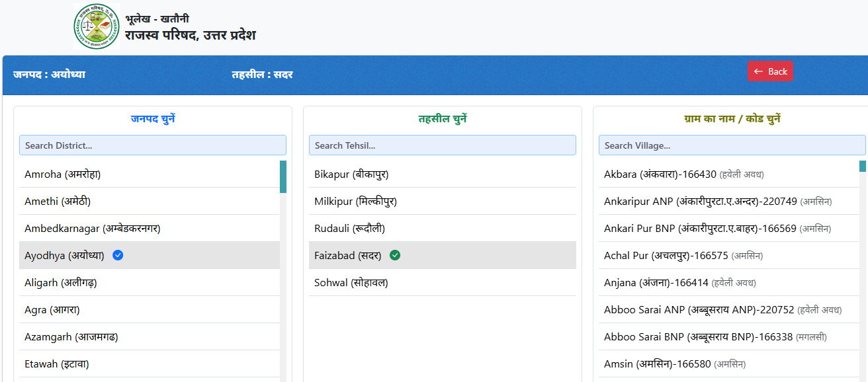Click the Search Village input field
Image resolution: width=868 pixels, height=382 pixels.
[732, 145]
